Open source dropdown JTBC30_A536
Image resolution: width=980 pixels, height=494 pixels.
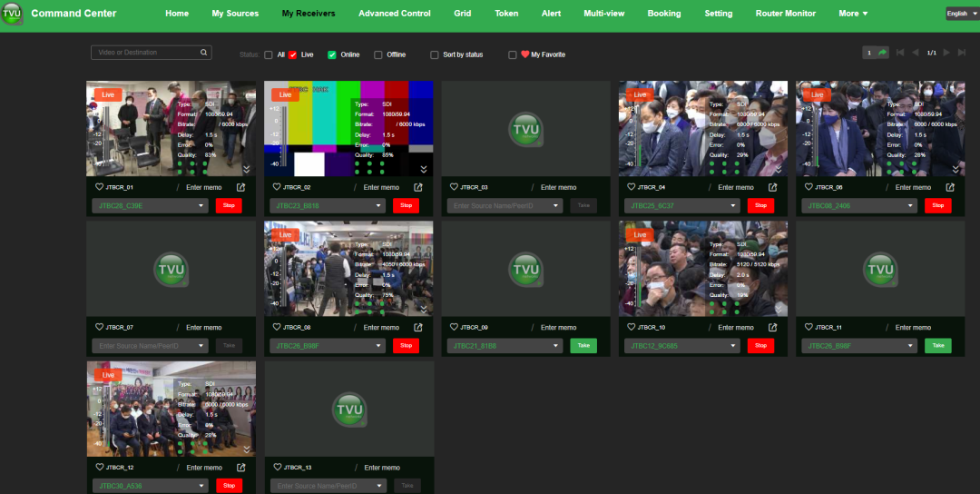pos(150,486)
